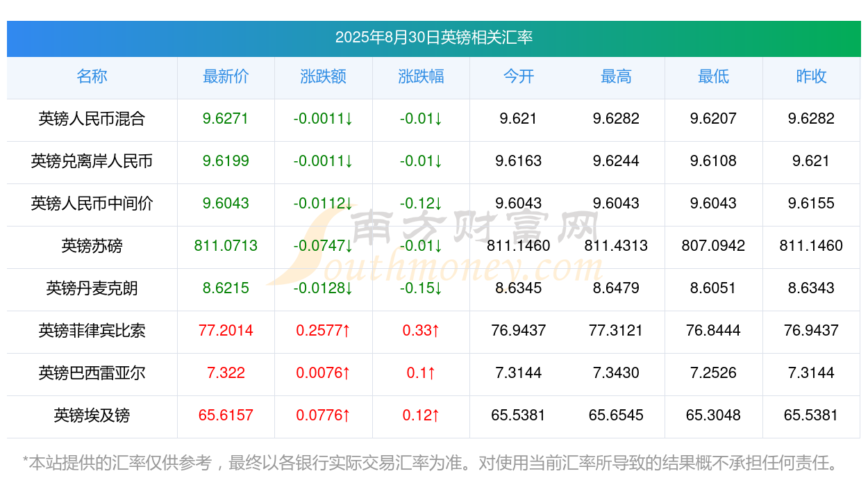868x485 pixels.
Task: Select the 英镑苏磅 row name
Action: coord(92,246)
